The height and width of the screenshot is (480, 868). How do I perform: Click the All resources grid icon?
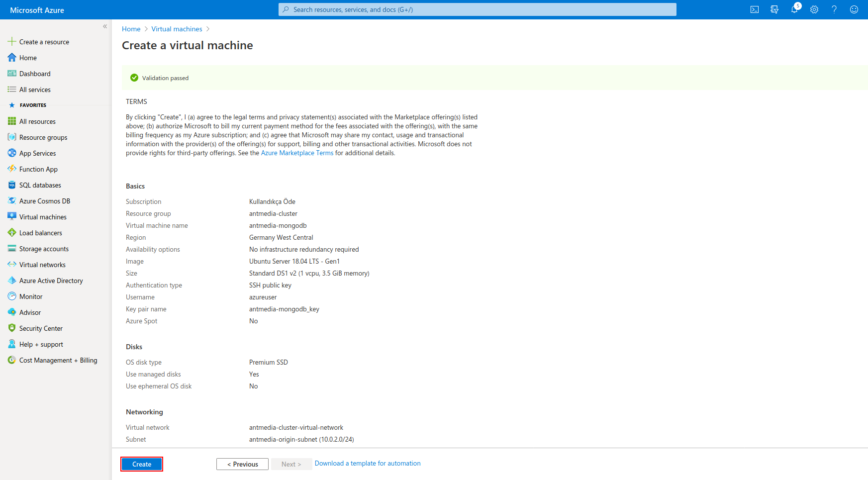click(x=12, y=121)
